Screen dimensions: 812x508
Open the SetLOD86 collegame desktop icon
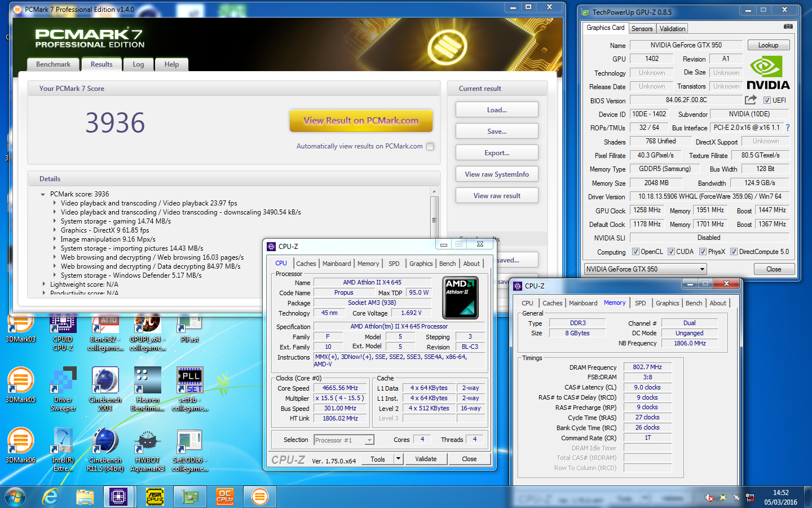click(190, 450)
